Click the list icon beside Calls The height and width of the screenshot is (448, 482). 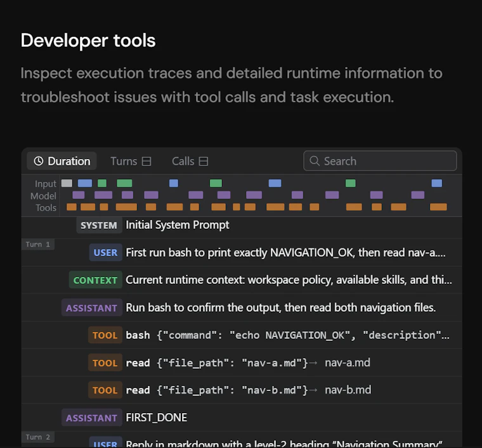click(x=204, y=161)
